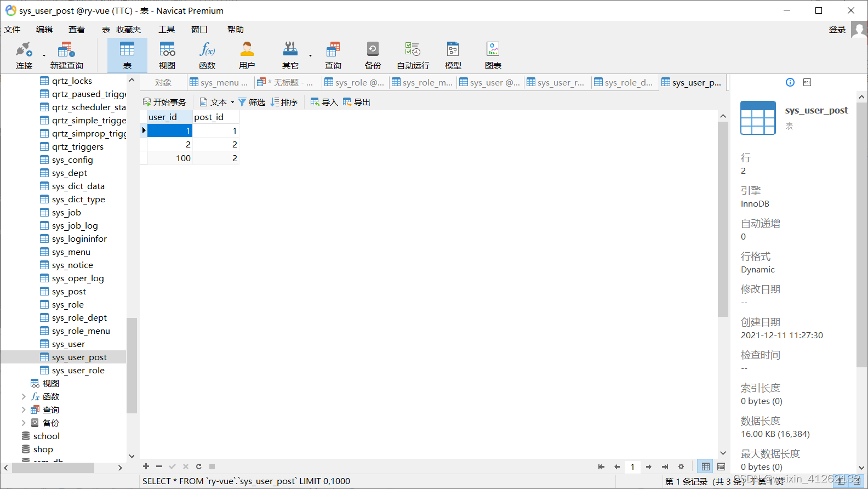Select sys_menu table in the tree

point(71,252)
